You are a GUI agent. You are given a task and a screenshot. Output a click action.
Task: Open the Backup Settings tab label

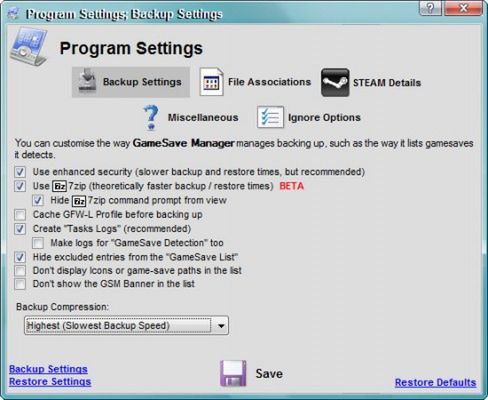(x=142, y=82)
